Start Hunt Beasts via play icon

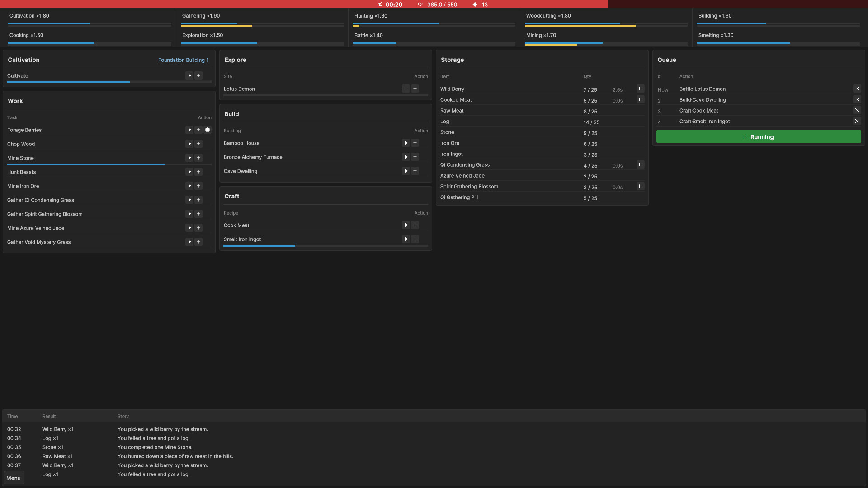point(189,172)
